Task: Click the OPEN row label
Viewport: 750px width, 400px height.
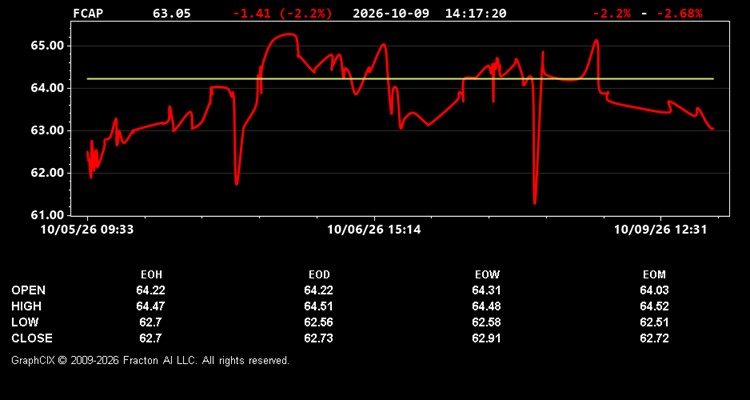Action: [29, 290]
